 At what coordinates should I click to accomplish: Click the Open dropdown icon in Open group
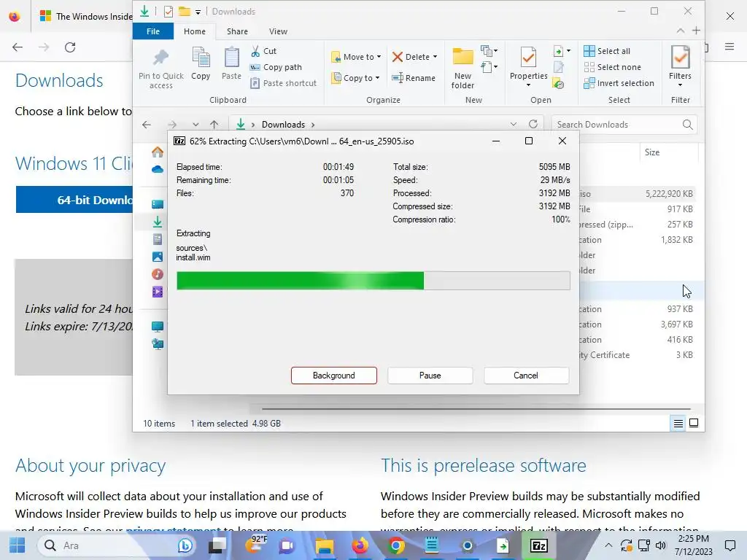[x=562, y=51]
